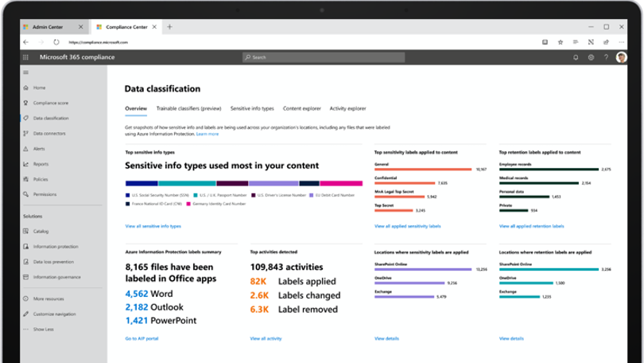Image resolution: width=644 pixels, height=363 pixels.
Task: Open the Content explorer tab
Action: pyautogui.click(x=302, y=108)
